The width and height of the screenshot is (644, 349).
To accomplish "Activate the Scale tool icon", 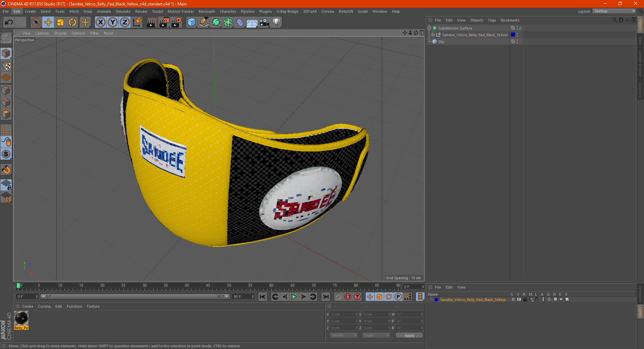I will click(60, 22).
